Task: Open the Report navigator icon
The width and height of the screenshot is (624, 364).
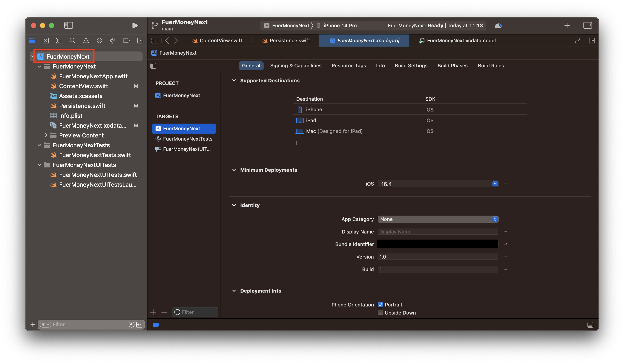Action: pos(140,40)
